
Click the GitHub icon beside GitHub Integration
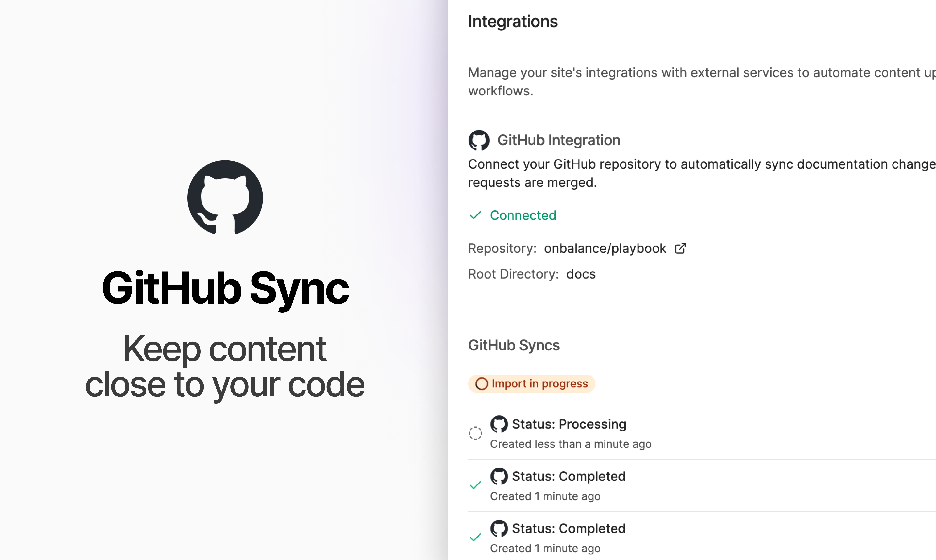click(479, 140)
